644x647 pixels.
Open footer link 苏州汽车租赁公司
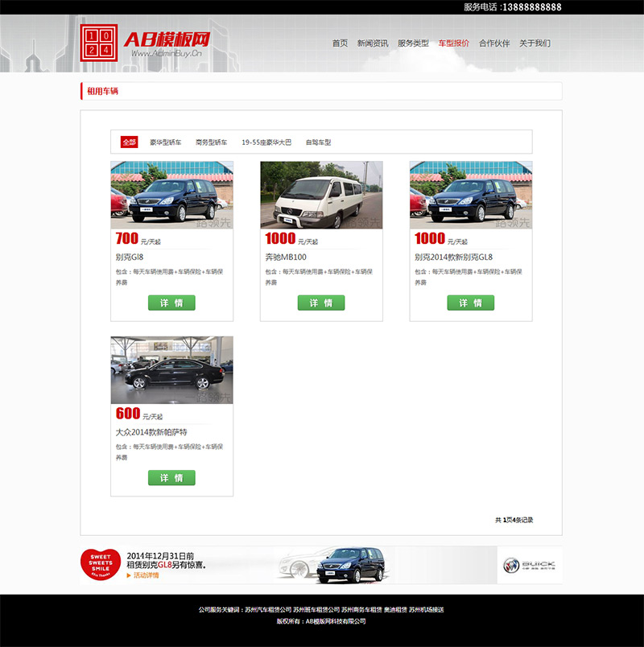click(x=268, y=609)
